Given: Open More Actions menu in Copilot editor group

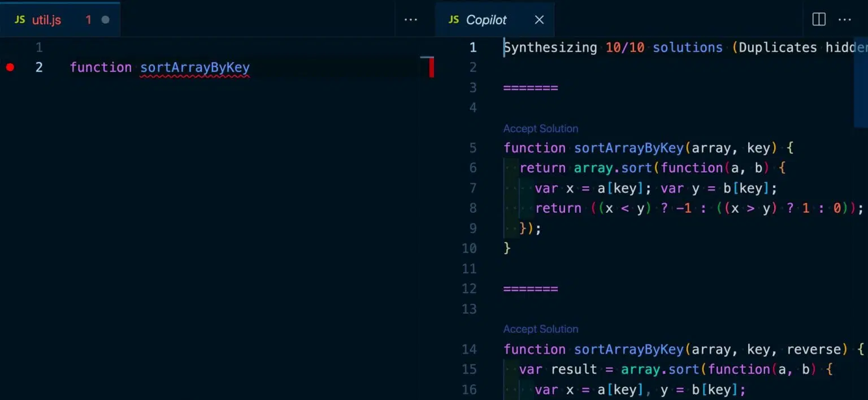Looking at the screenshot, I should tap(845, 20).
